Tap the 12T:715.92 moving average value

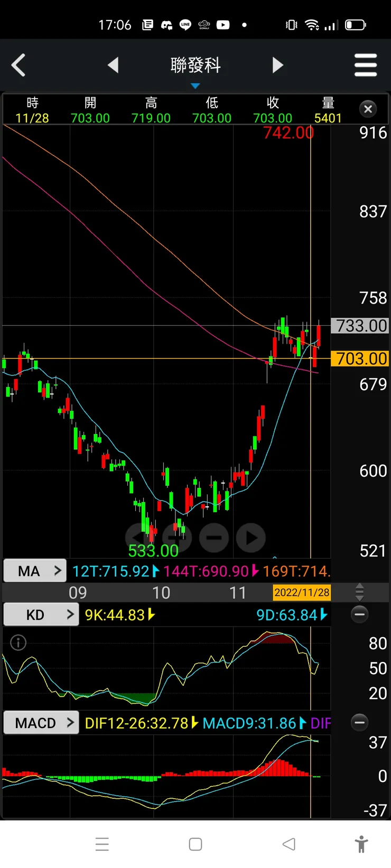[x=111, y=571]
